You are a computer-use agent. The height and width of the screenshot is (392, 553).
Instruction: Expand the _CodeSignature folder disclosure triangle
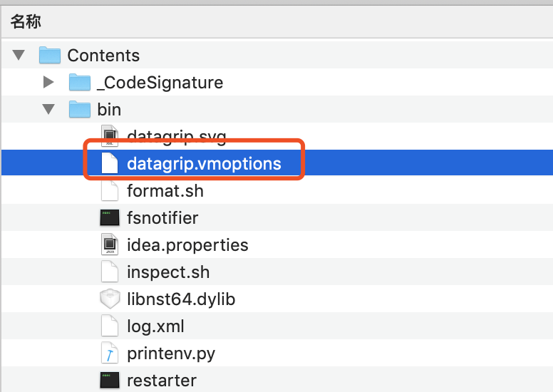tap(48, 82)
